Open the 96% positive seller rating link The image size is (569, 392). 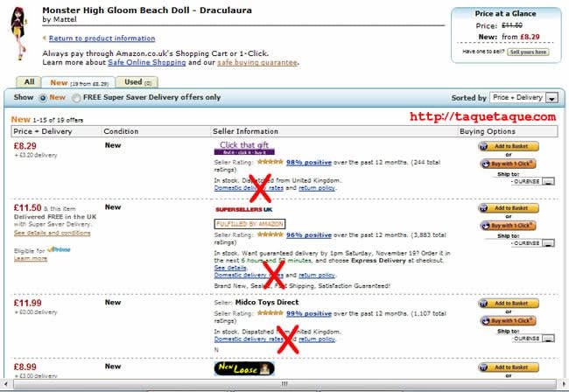309,235
